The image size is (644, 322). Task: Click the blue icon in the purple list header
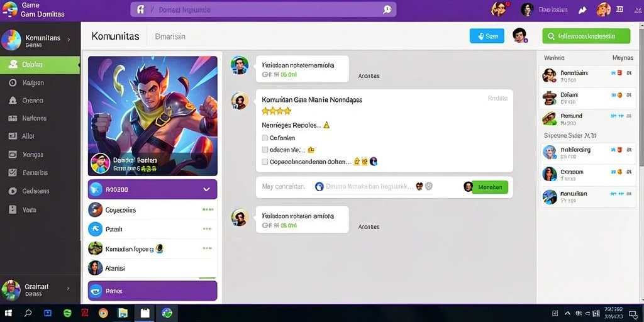point(96,189)
